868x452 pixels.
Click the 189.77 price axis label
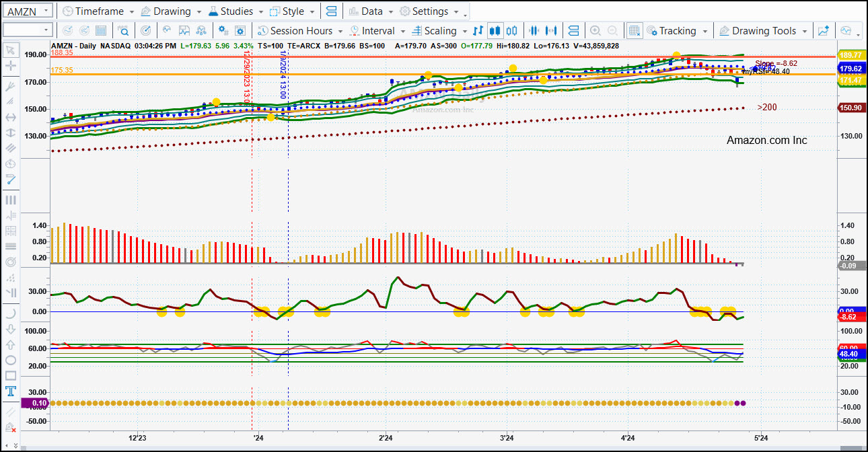851,55
